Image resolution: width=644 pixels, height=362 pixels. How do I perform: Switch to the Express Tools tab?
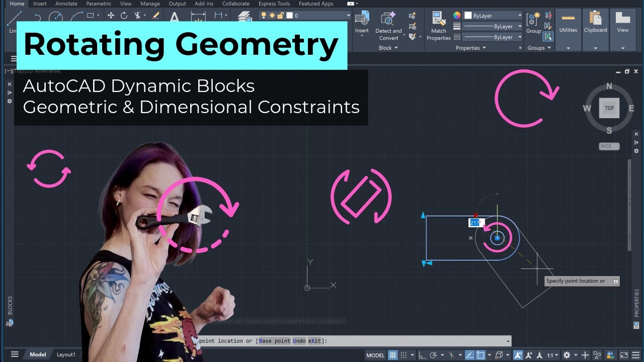[274, 4]
